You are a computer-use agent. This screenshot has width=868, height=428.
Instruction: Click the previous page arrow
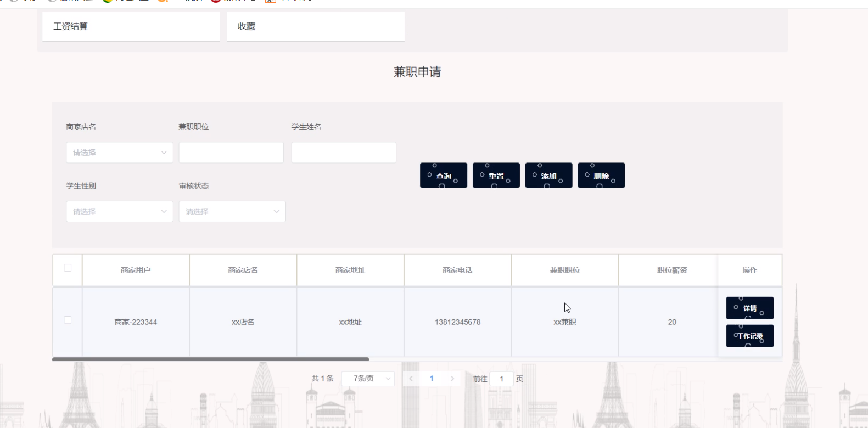(411, 379)
